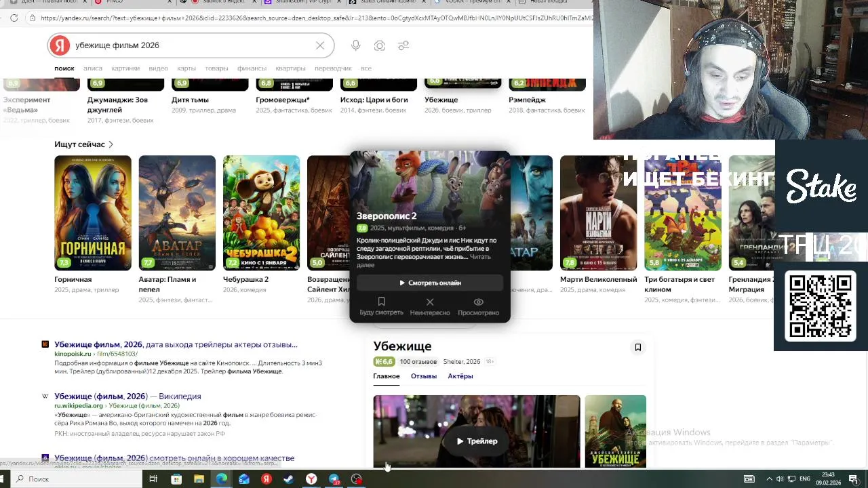The width and height of the screenshot is (868, 488).
Task: Open Громовержцы* movie title
Action: [x=283, y=100]
